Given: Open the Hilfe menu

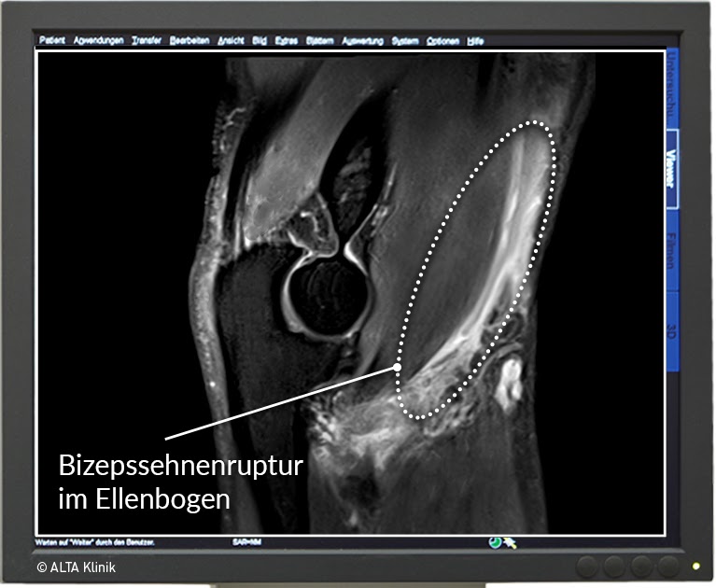Looking at the screenshot, I should coord(475,41).
